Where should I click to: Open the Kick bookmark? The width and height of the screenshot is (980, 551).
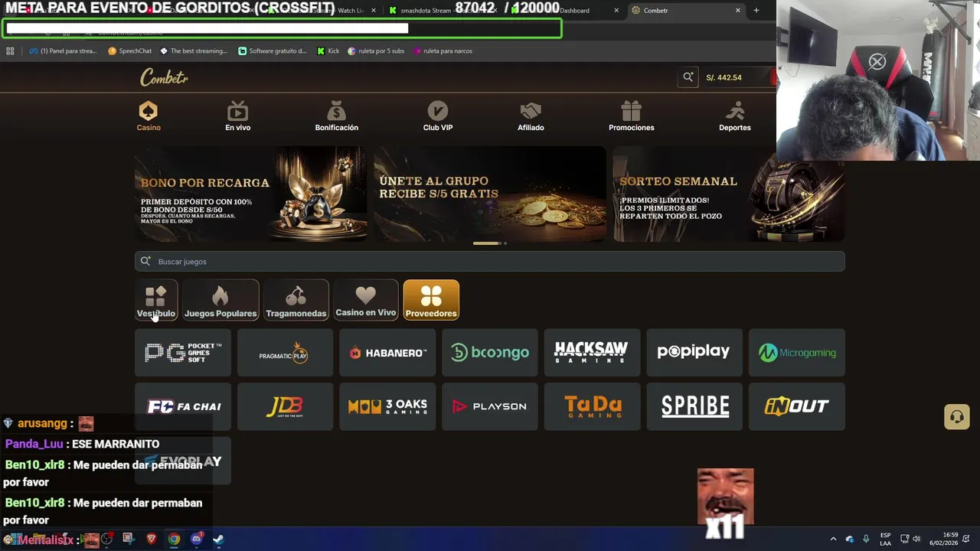point(328,51)
